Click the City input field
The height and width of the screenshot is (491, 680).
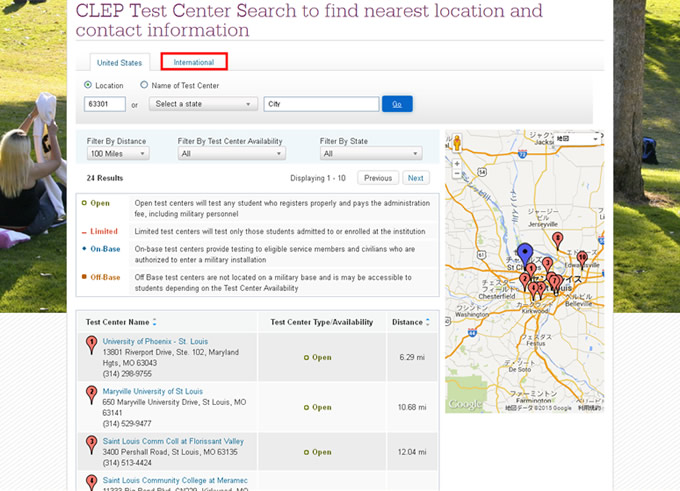click(x=321, y=104)
